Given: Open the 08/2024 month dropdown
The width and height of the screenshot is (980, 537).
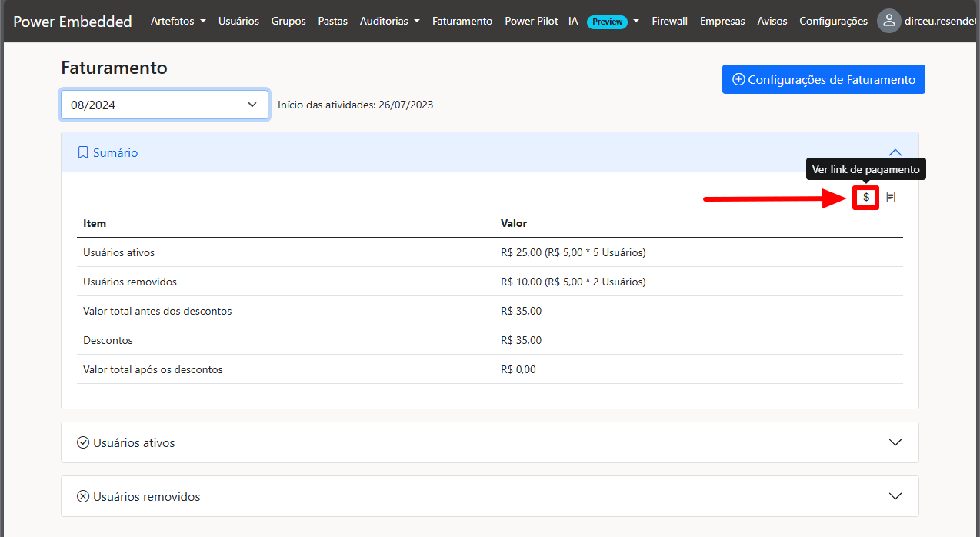Looking at the screenshot, I should pos(164,105).
